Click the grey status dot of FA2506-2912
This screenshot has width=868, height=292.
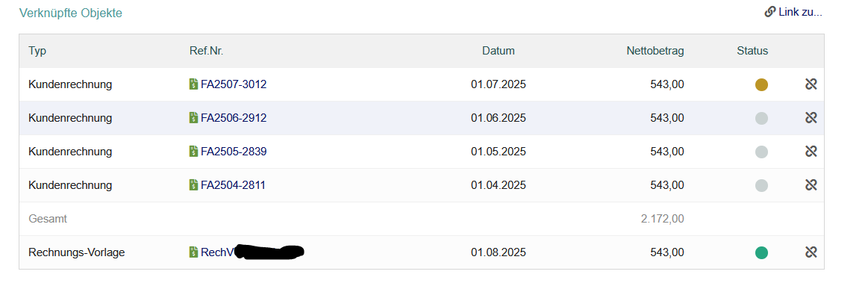(x=762, y=118)
